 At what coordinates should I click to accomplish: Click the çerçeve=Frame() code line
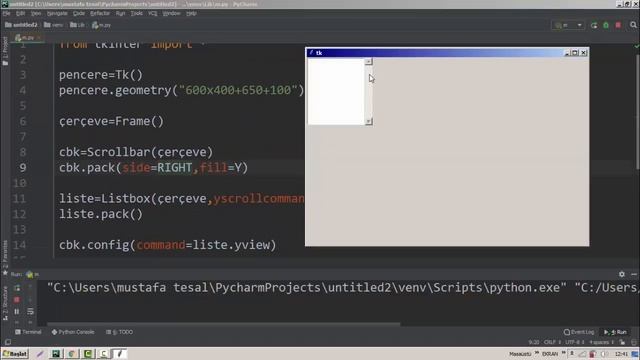111,121
